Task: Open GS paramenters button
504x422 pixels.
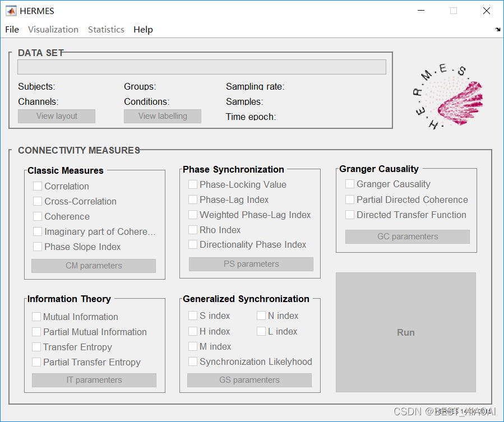Action: [x=249, y=380]
